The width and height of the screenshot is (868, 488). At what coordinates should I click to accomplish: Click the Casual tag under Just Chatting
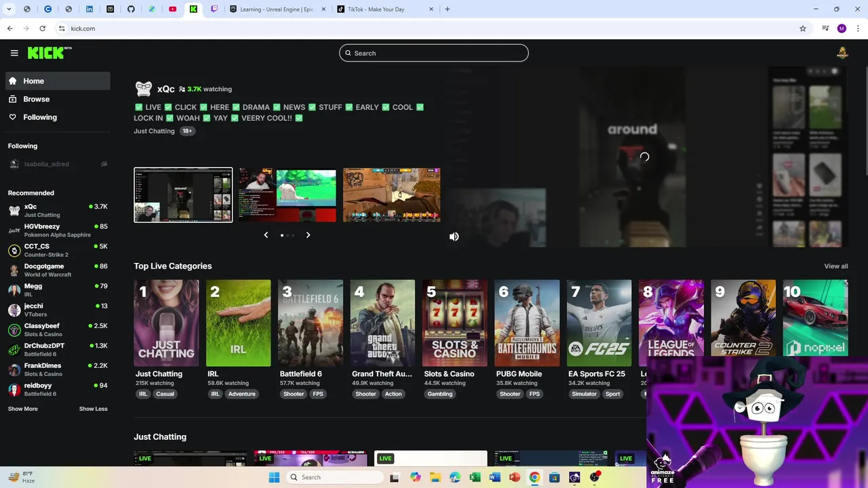tap(165, 394)
